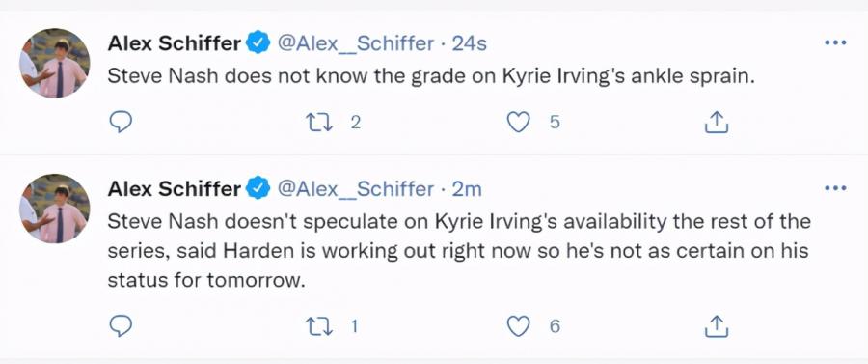Reply to the Harden status tweet
Screen dimensions: 868x364
click(x=121, y=325)
